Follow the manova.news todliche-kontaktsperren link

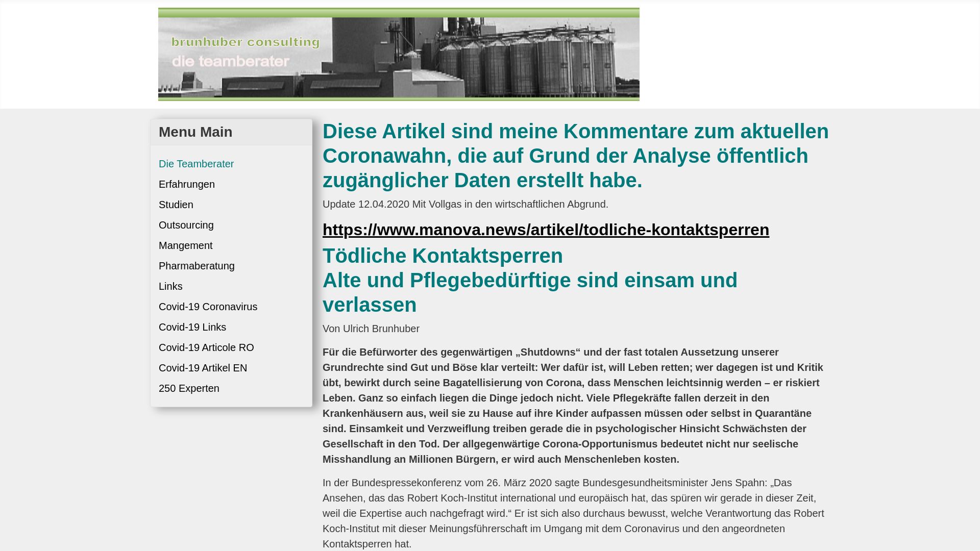click(x=546, y=230)
